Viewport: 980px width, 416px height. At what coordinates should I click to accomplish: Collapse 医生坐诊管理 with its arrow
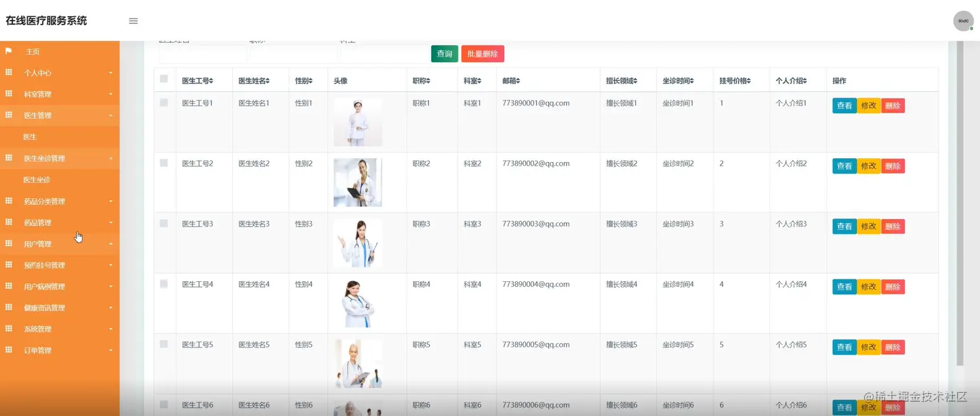pyautogui.click(x=111, y=158)
